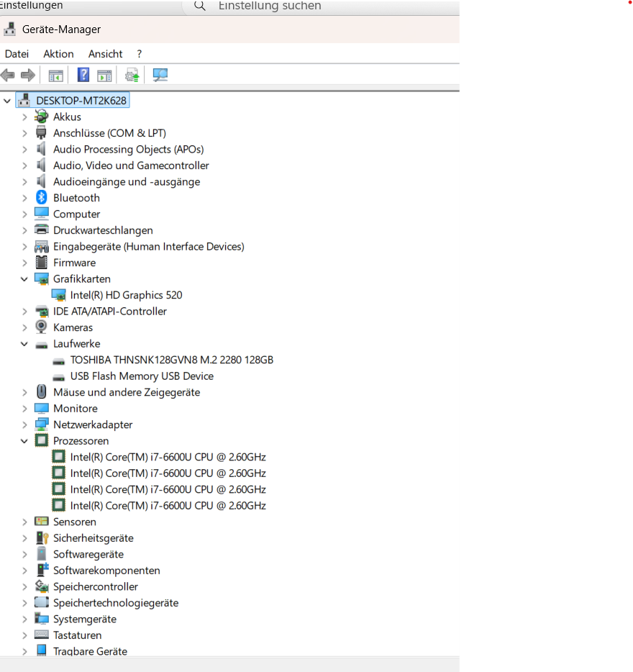Screen dimensions: 633x672
Task: Open the Aktion menu
Action: (58, 54)
